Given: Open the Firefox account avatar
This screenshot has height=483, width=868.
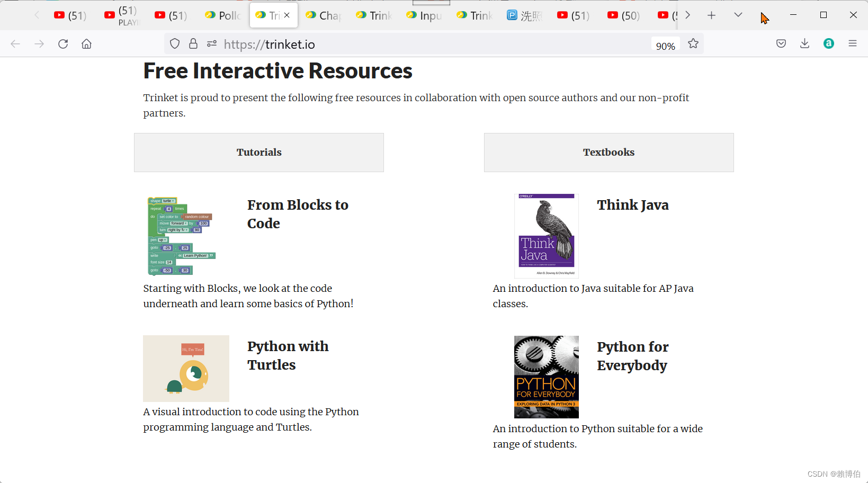Looking at the screenshot, I should point(829,44).
